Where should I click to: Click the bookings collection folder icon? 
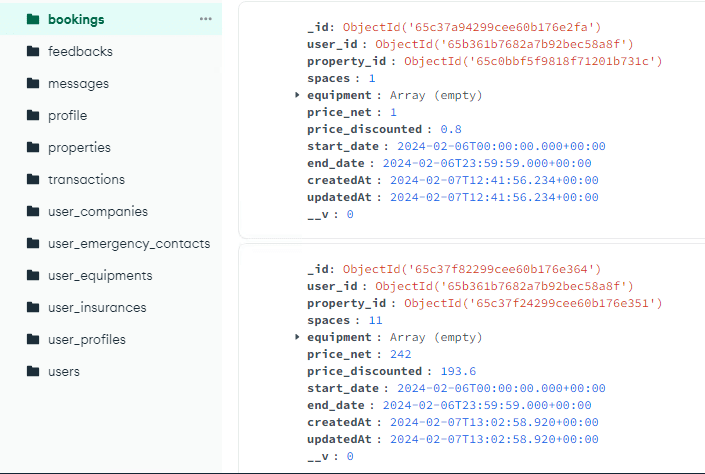tap(33, 19)
